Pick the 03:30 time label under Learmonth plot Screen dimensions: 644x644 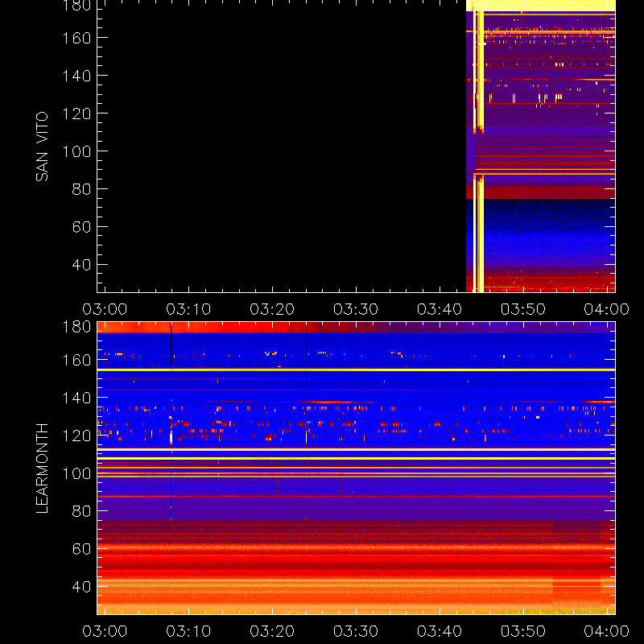(x=356, y=631)
